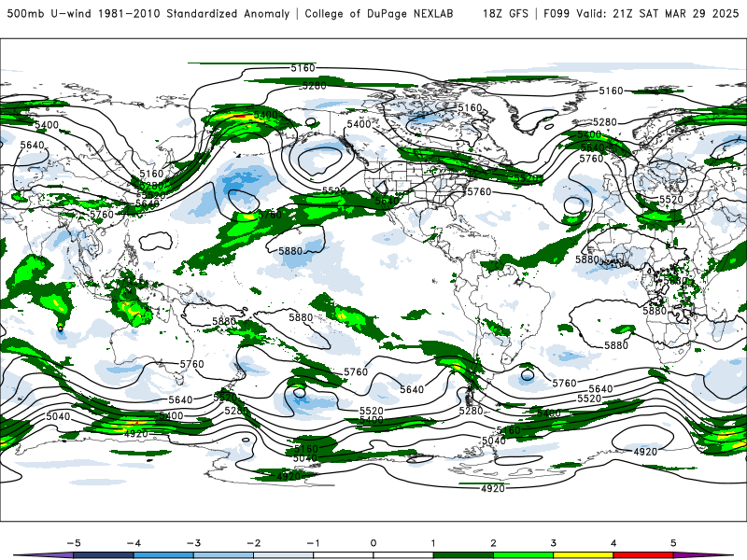Click the blue -4 to -3 colorbar swatch
Viewport: 747px width, 560px height.
(163, 555)
